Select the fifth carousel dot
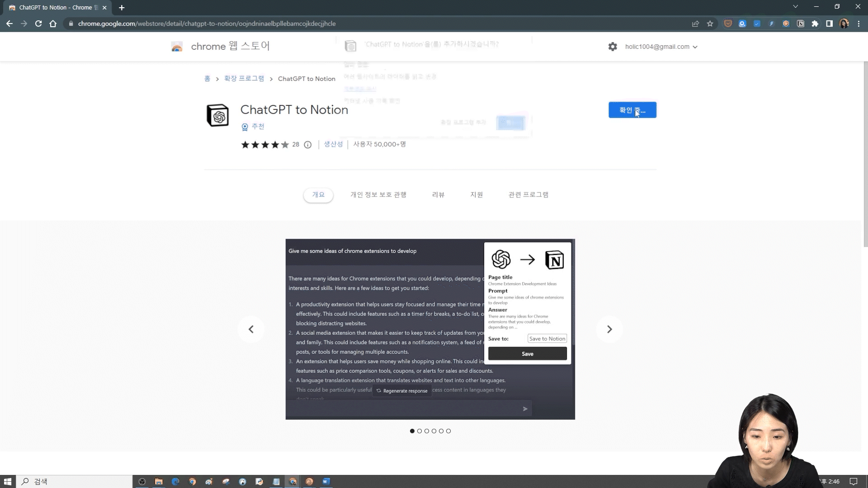868x488 pixels. click(441, 431)
